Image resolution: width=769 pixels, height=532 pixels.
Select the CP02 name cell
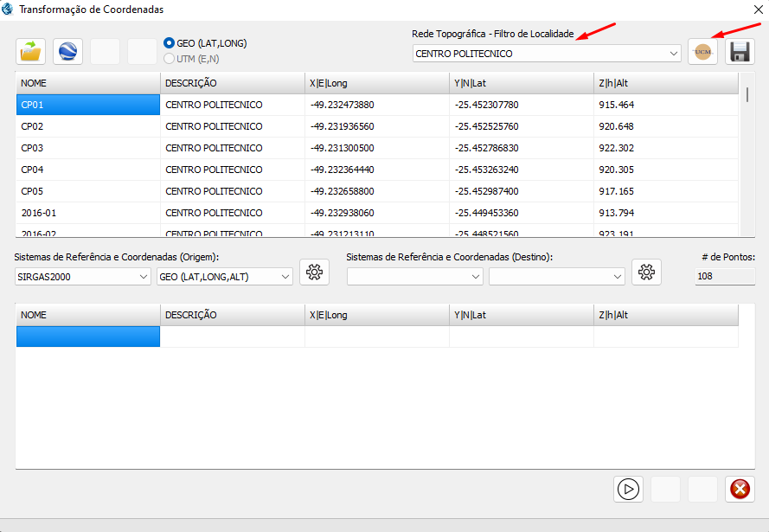point(87,126)
